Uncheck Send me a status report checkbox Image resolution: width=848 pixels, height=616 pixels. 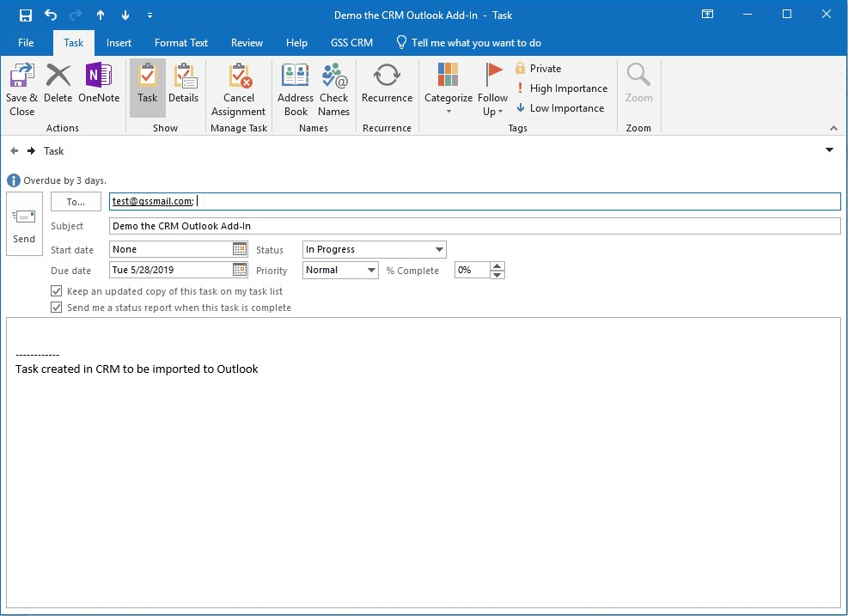pos(56,308)
